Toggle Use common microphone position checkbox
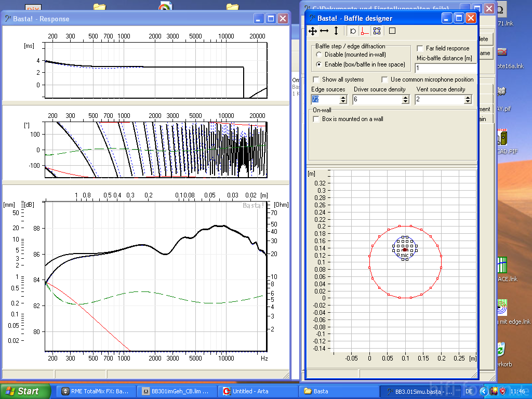 [x=385, y=79]
